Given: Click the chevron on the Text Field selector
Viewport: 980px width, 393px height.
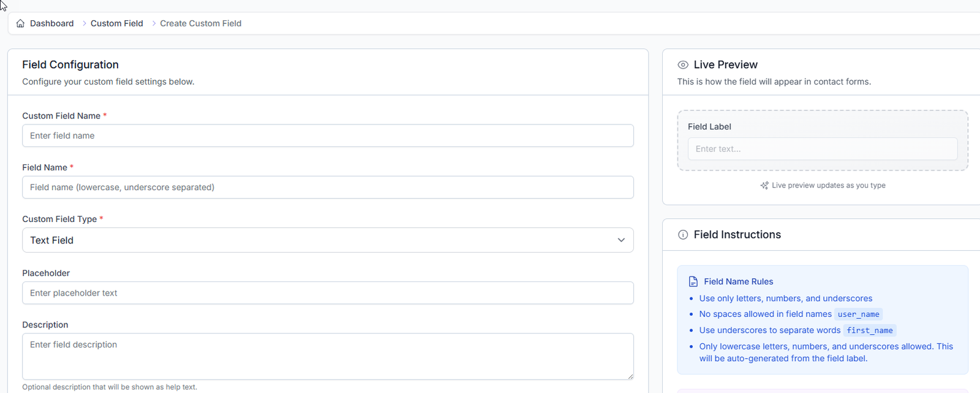Looking at the screenshot, I should pyautogui.click(x=620, y=240).
